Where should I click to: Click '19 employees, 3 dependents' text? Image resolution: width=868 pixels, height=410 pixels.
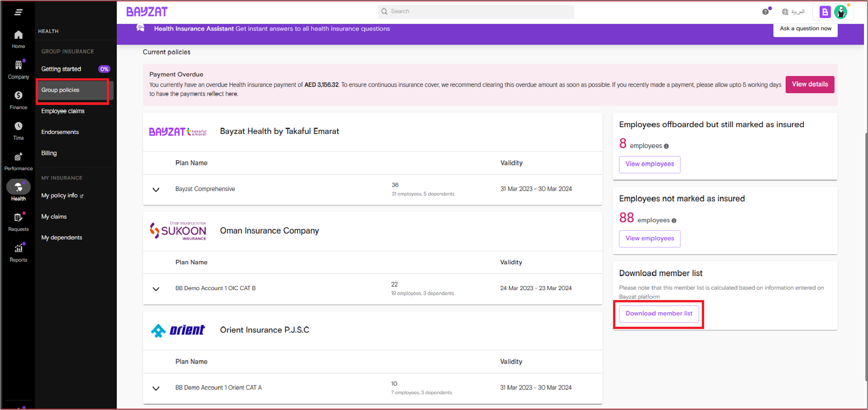422,294
